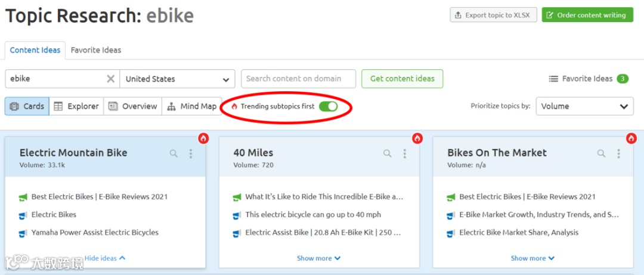Image resolution: width=644 pixels, height=275 pixels.
Task: Click megaphone icon next to What It's Like to Ride
Action: tap(237, 197)
